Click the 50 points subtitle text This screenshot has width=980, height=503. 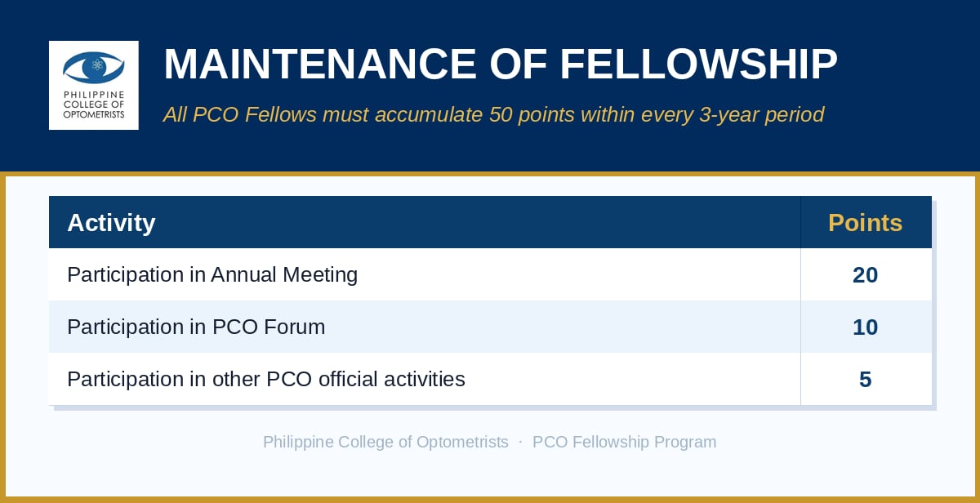[x=493, y=114]
